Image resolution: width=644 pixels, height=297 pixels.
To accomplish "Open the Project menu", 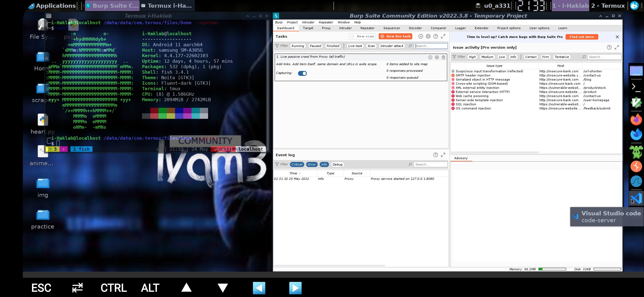I will click(x=292, y=22).
